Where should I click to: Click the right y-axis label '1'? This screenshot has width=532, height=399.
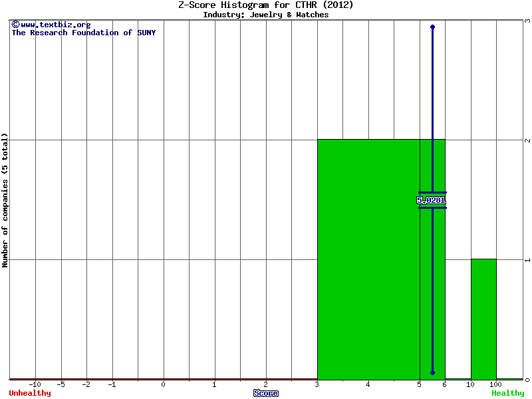pos(527,260)
